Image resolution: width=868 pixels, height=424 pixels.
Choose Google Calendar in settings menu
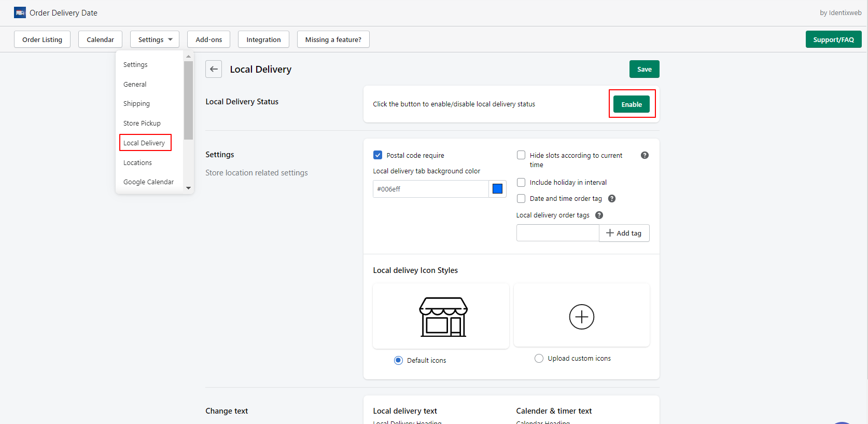tap(148, 182)
